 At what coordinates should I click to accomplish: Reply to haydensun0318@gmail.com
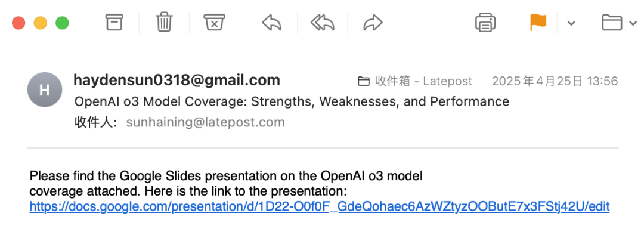pos(271,23)
